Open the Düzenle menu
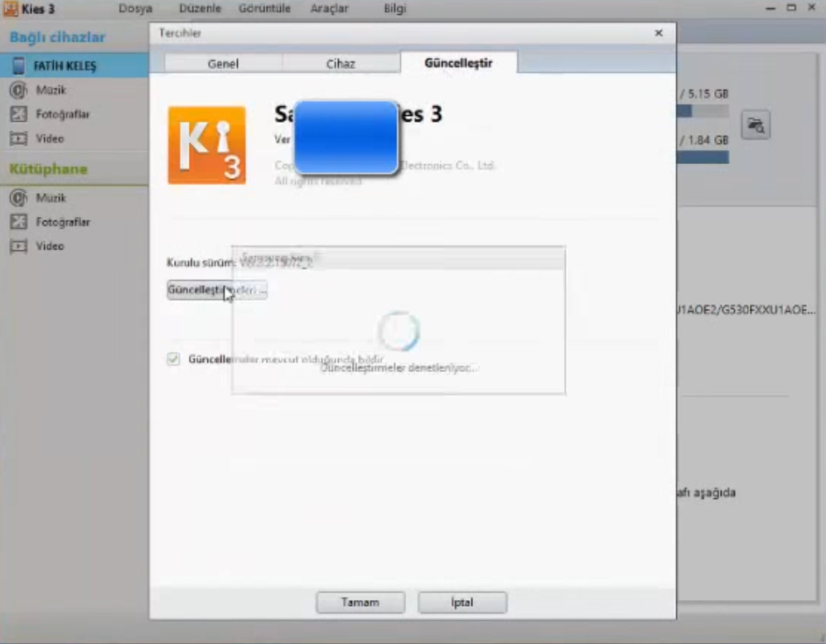Screen dimensions: 826x644 pos(200,8)
